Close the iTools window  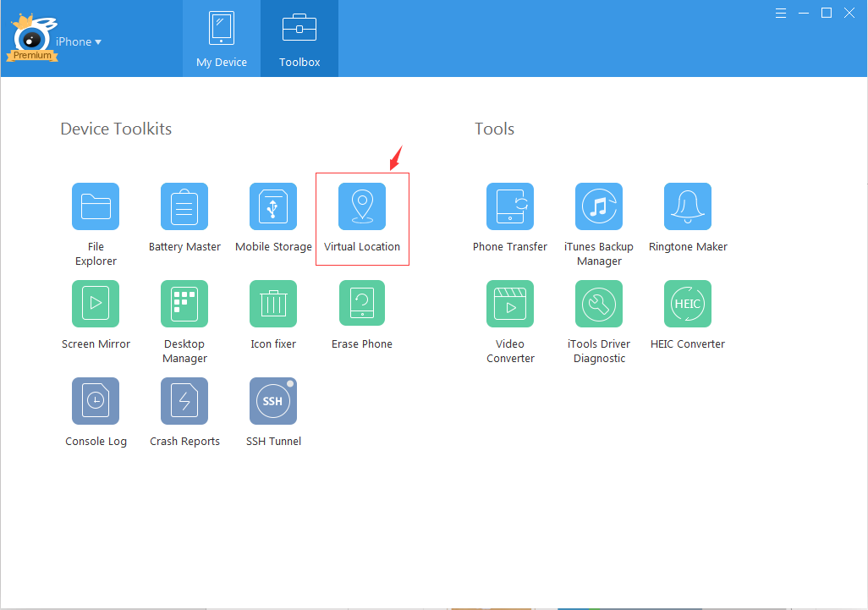(849, 14)
